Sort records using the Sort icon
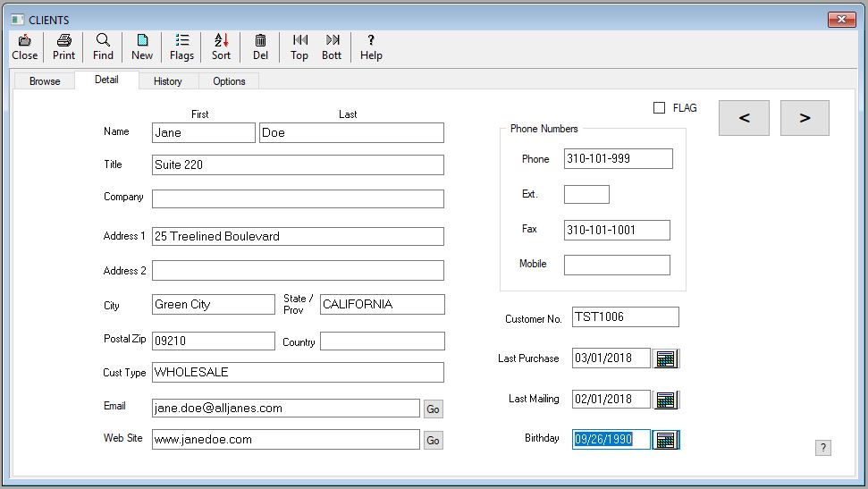868x489 pixels. (221, 46)
